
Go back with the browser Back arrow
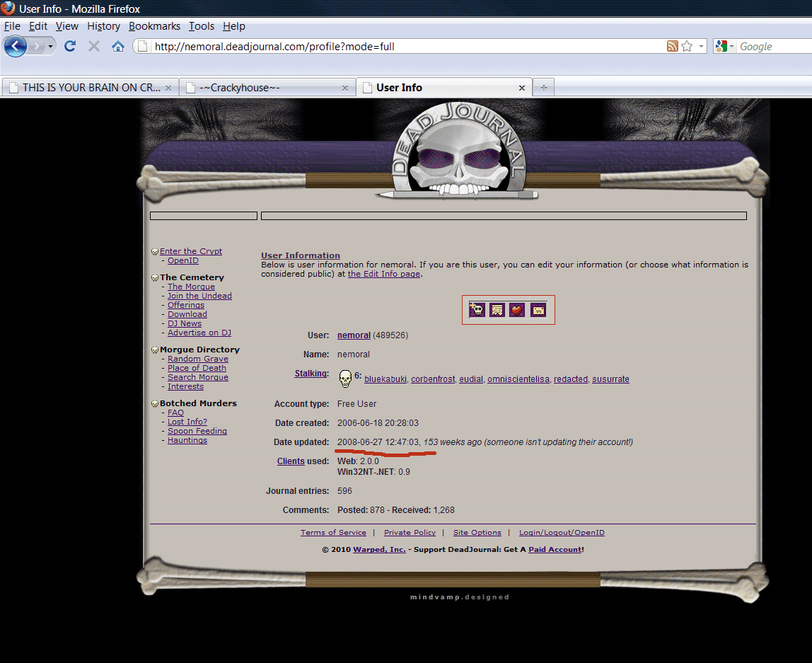[x=16, y=47]
